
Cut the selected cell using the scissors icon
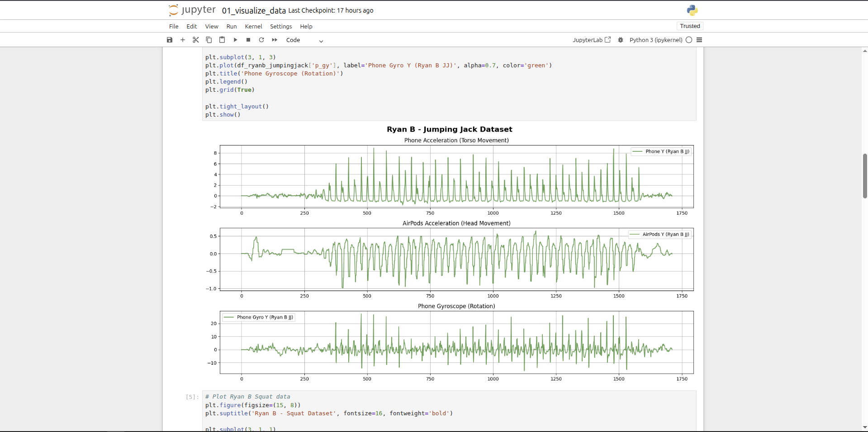pyautogui.click(x=196, y=40)
